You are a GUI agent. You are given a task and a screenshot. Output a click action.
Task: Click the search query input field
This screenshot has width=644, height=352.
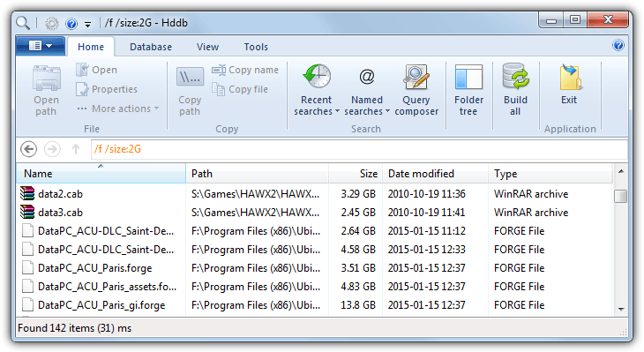pyautogui.click(x=359, y=149)
